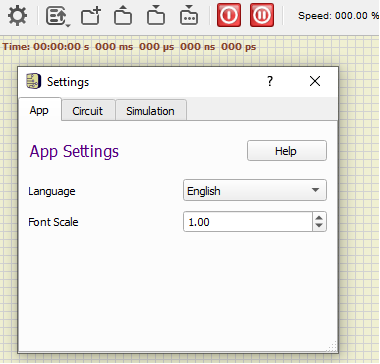Expand the small arrow beside list icon
380x364 pixels.
tap(68, 25)
